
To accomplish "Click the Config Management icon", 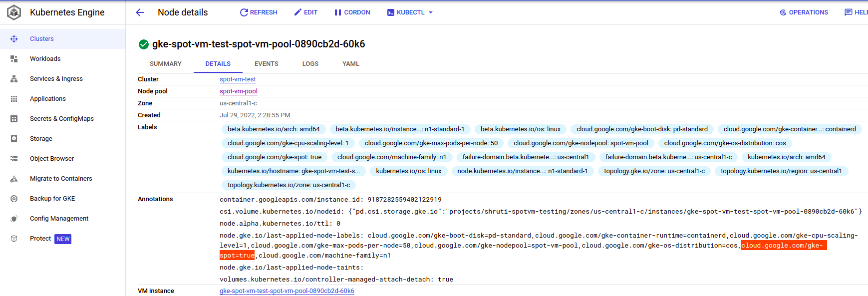I will click(14, 219).
